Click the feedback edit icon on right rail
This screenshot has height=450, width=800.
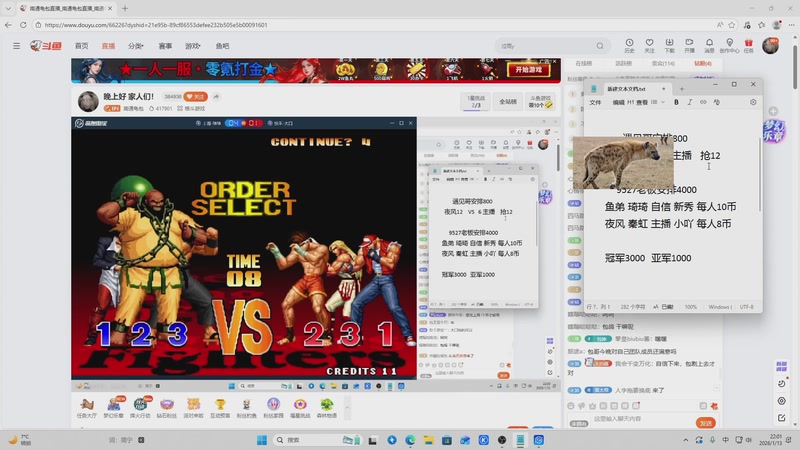(x=782, y=418)
